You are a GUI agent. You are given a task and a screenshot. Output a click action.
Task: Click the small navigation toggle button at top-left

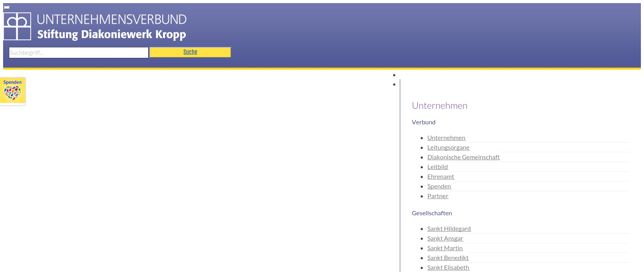pyautogui.click(x=7, y=7)
